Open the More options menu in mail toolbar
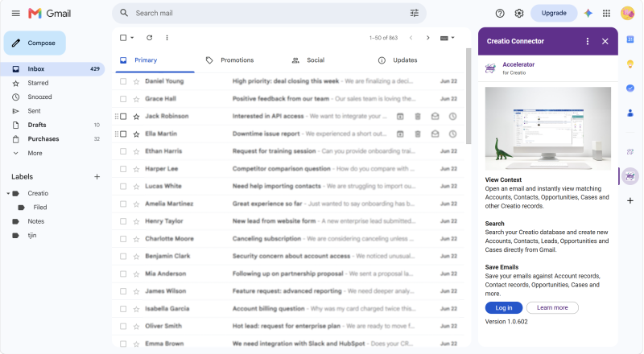 click(x=167, y=38)
